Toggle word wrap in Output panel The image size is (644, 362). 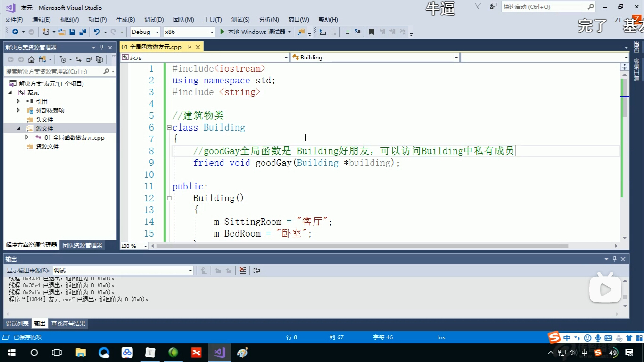coord(256,271)
